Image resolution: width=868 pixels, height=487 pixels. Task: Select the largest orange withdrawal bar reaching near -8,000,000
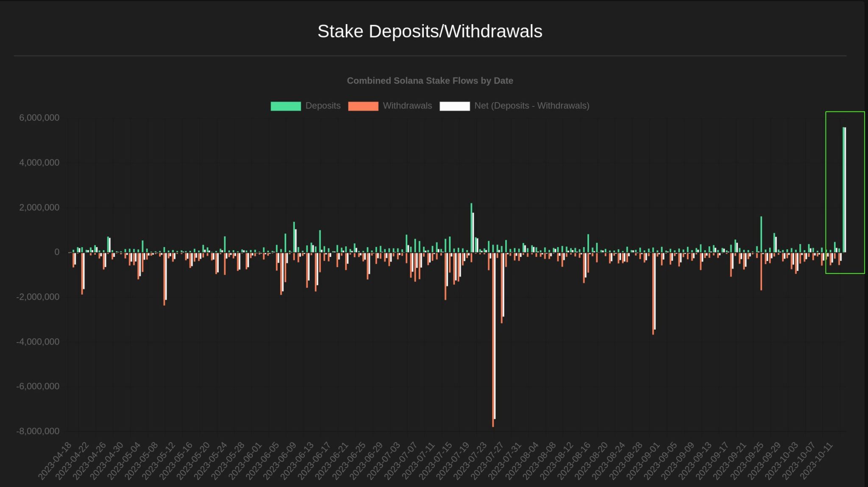click(x=493, y=340)
